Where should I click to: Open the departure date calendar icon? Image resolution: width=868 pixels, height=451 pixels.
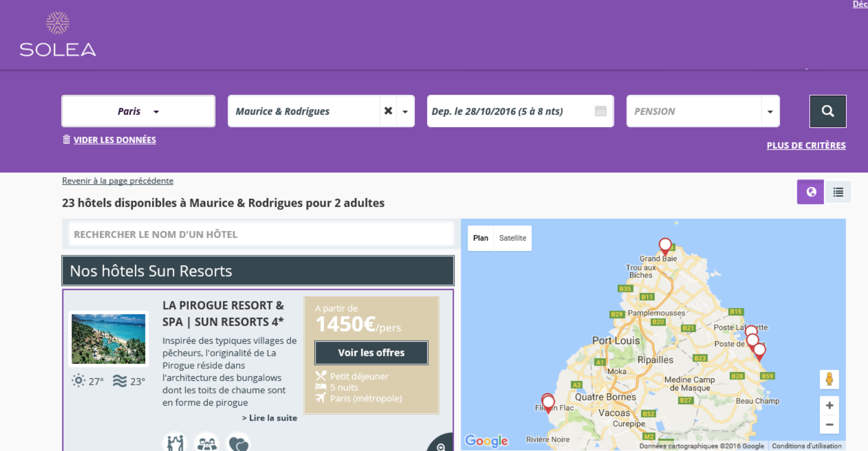(600, 111)
